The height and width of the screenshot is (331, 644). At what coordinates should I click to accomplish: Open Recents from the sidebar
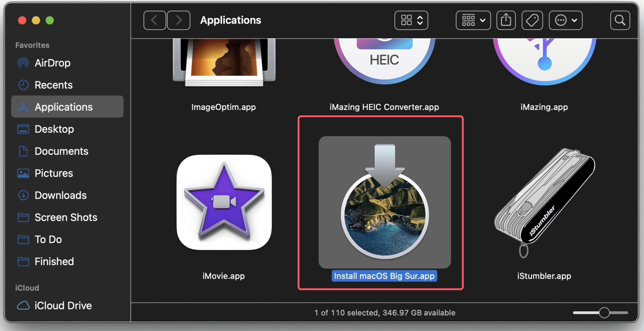(54, 85)
